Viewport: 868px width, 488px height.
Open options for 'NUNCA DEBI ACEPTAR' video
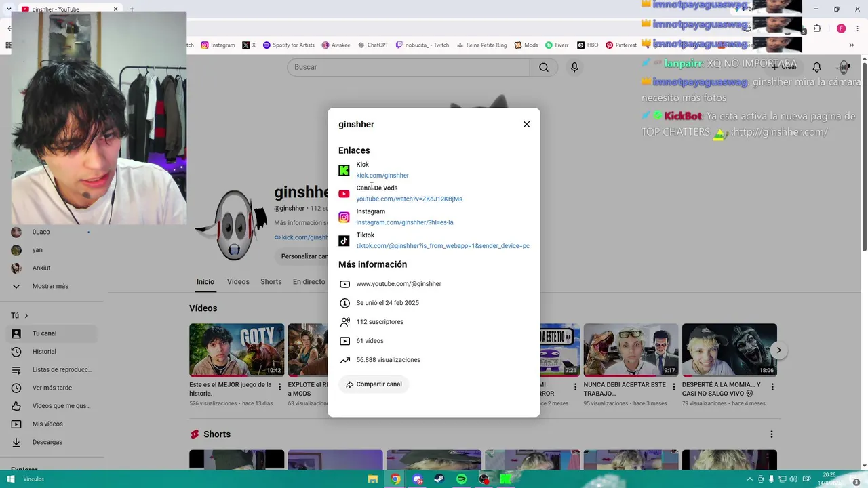(x=673, y=387)
